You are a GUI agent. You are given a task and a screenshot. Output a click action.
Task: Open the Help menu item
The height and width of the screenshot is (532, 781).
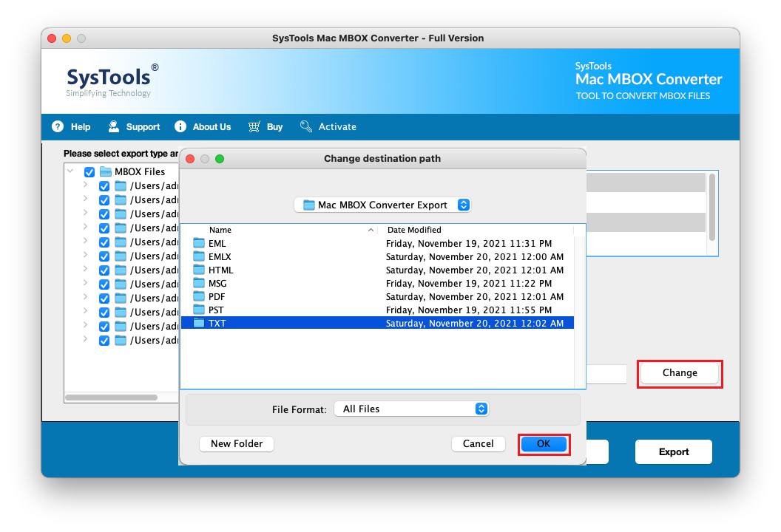pyautogui.click(x=71, y=126)
